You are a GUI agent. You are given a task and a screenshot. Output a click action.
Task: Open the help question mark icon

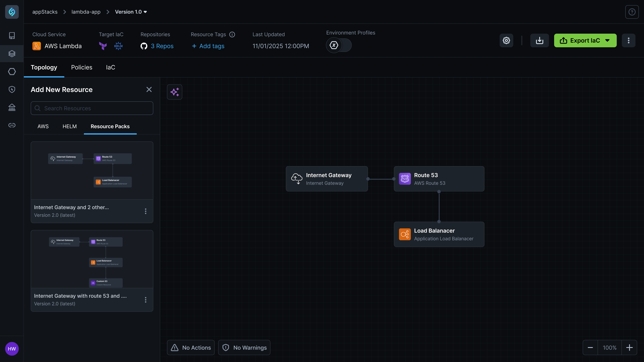pyautogui.click(x=632, y=12)
